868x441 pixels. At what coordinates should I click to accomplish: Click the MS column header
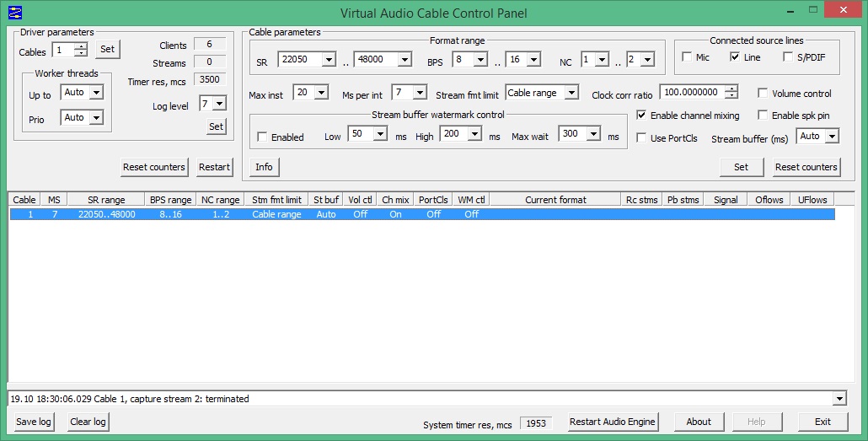coord(54,200)
